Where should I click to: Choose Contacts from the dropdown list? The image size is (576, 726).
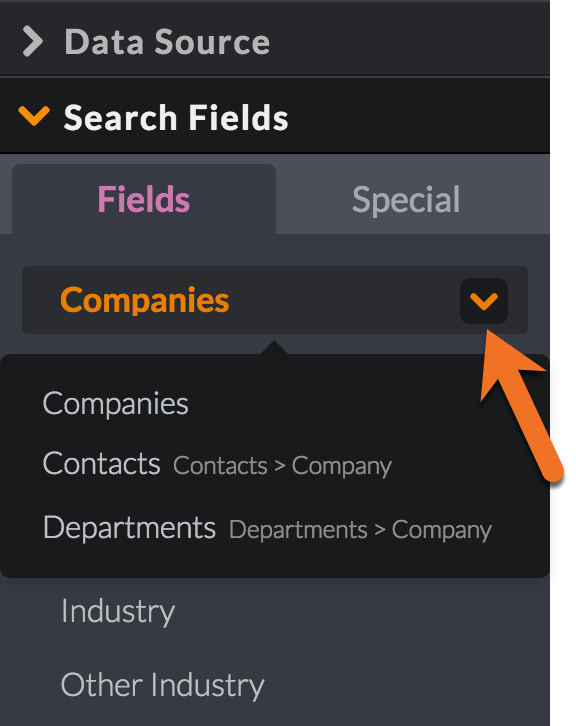tap(101, 463)
